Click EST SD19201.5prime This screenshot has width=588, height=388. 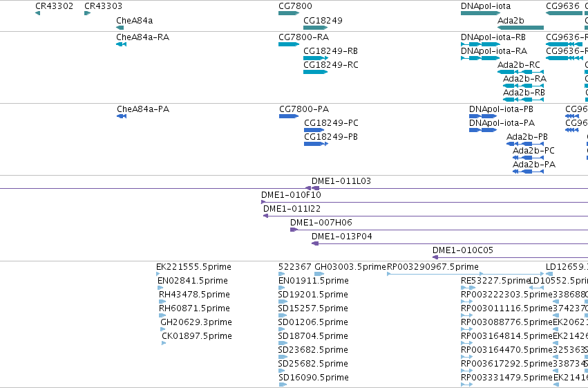(x=283, y=302)
